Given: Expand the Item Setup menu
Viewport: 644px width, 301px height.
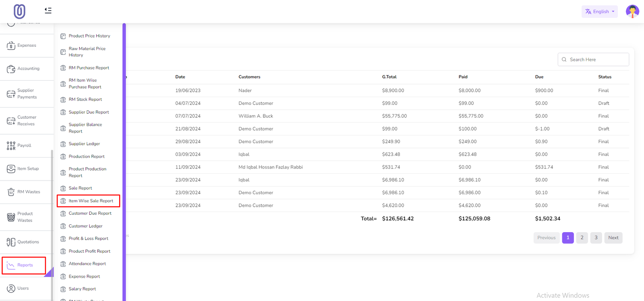Looking at the screenshot, I should click(27, 169).
